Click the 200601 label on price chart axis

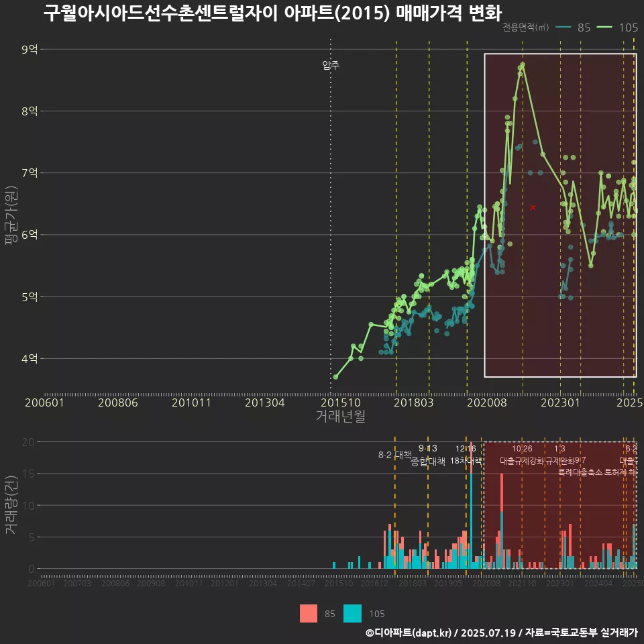coord(44,402)
